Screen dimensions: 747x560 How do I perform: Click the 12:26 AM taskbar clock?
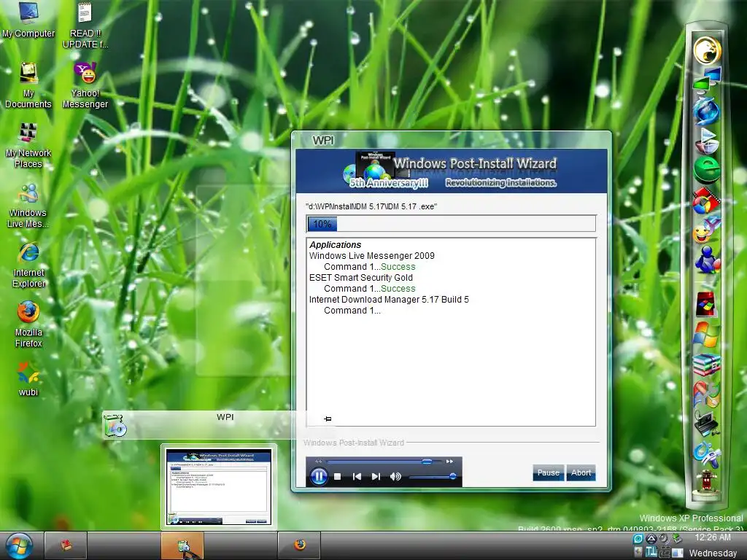(713, 537)
